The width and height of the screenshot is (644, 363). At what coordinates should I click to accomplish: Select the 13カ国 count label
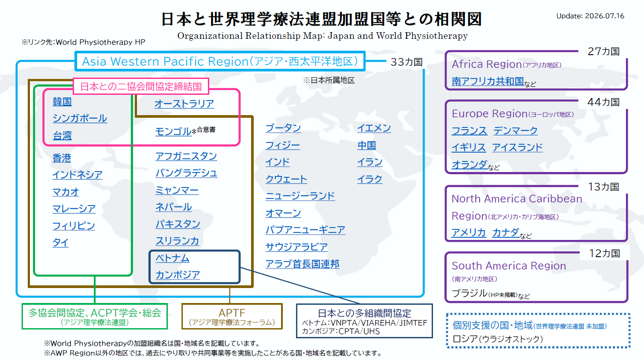coord(603,187)
